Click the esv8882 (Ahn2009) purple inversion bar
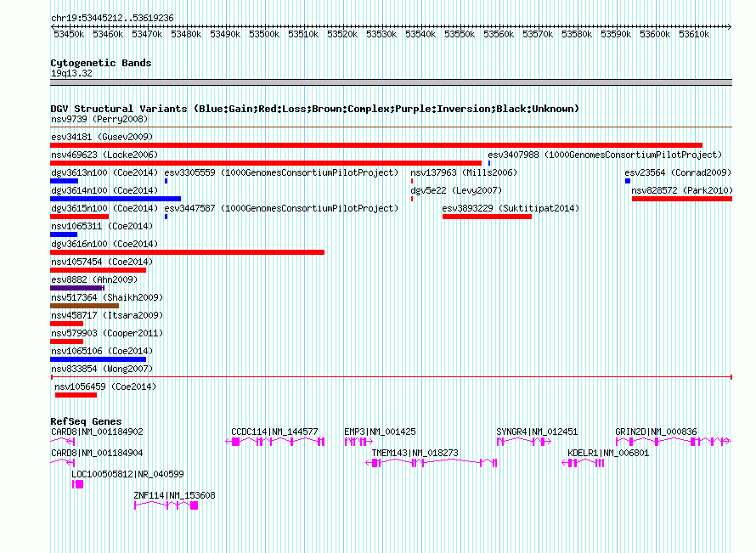This screenshot has width=756, height=553. point(77,288)
